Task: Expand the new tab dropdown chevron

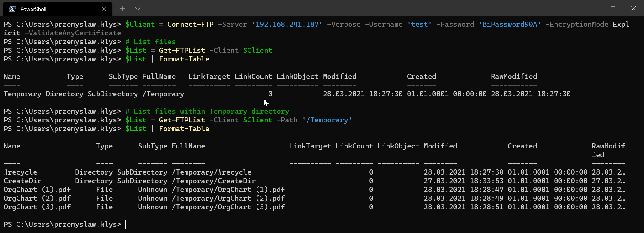Action: (x=138, y=9)
